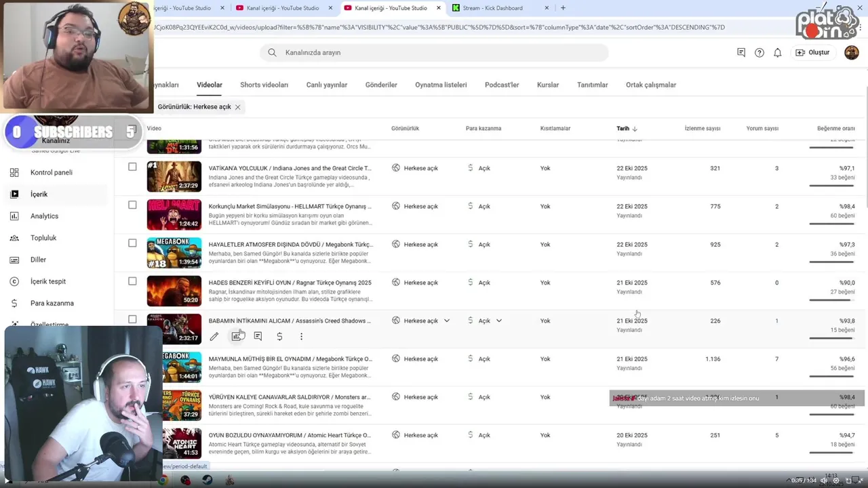868x488 pixels.
Task: Click the Kick favicon on the Stream tab
Action: [456, 8]
